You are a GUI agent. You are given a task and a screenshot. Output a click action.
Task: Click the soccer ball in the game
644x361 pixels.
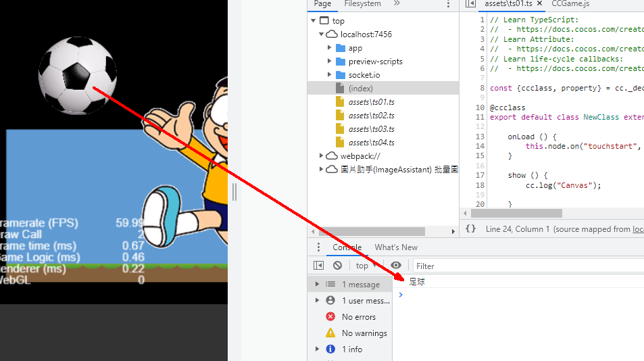pos(77,76)
